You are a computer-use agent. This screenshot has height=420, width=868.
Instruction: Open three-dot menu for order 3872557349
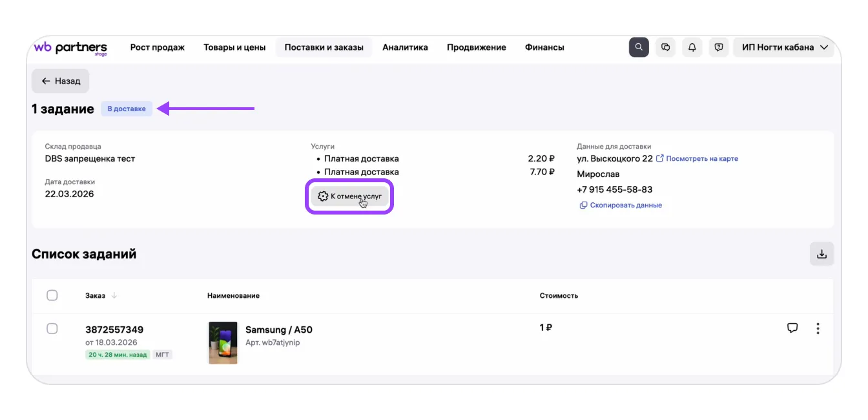[818, 328]
